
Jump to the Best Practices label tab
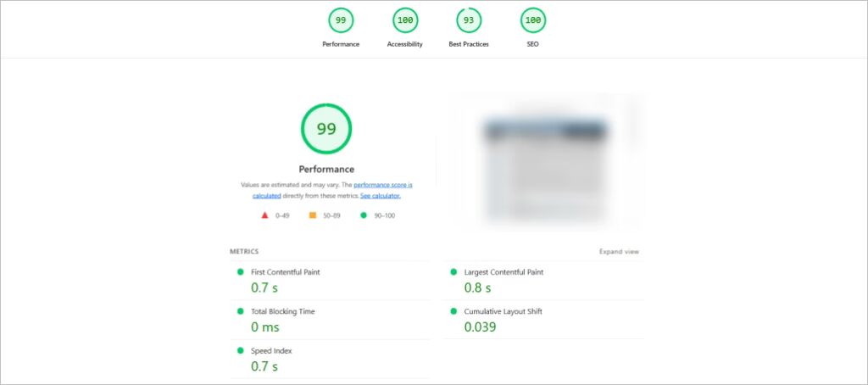pyautogui.click(x=469, y=44)
